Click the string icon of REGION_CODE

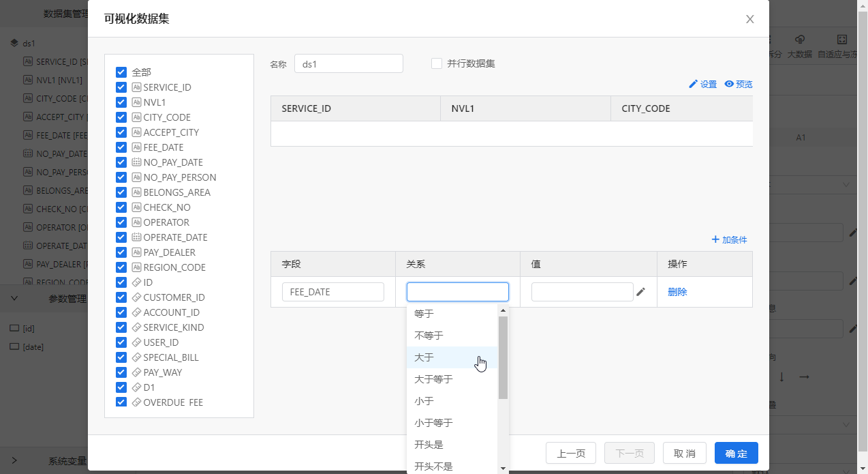click(136, 267)
